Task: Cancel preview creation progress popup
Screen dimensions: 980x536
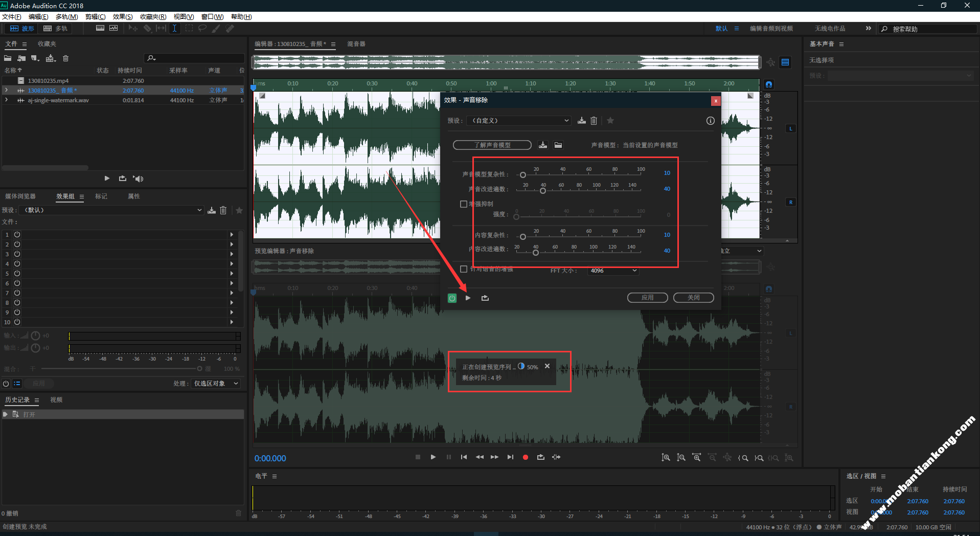Action: tap(547, 366)
